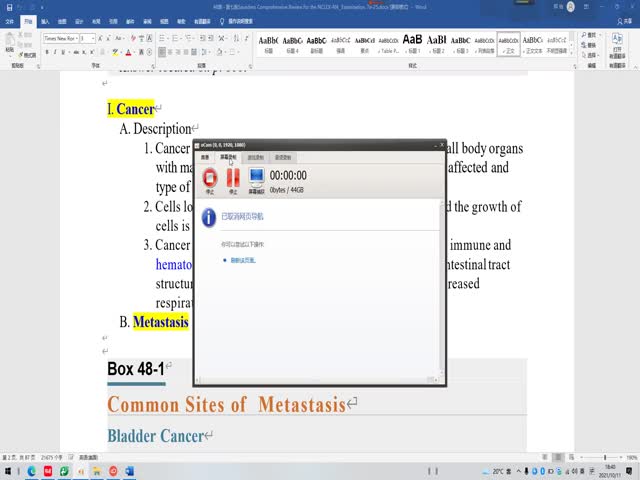
Task: Click the Paste icon in the clipboard group
Action: tap(11, 43)
